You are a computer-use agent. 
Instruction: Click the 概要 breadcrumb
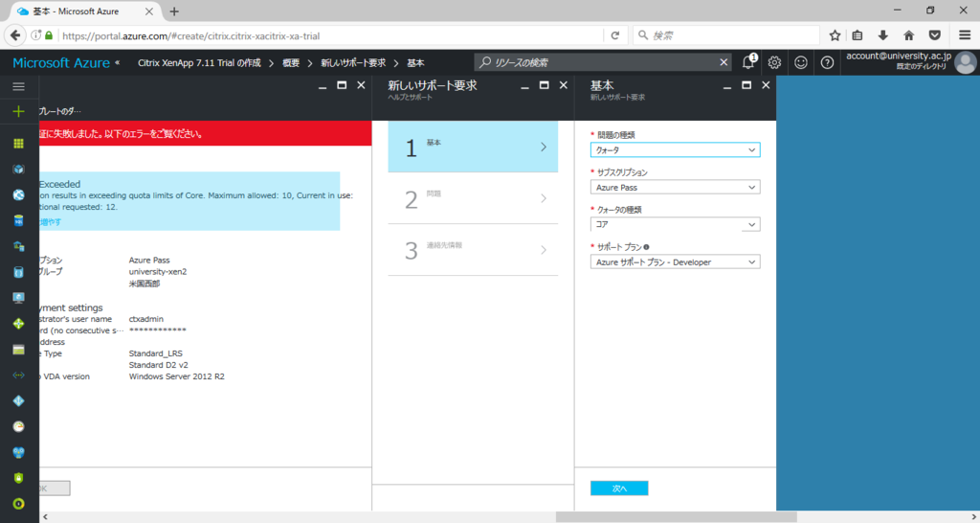(291, 62)
